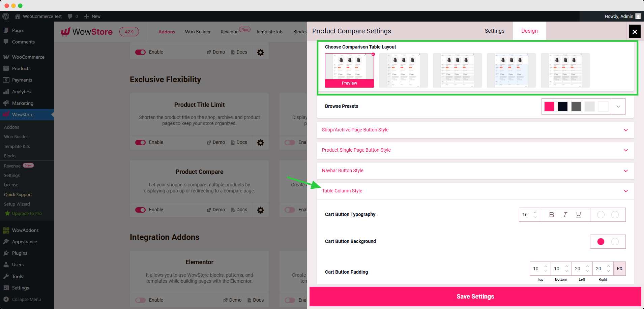Toggle Enable switch for Product Title Limit
Viewport: 644px width, 309px height.
(x=140, y=143)
